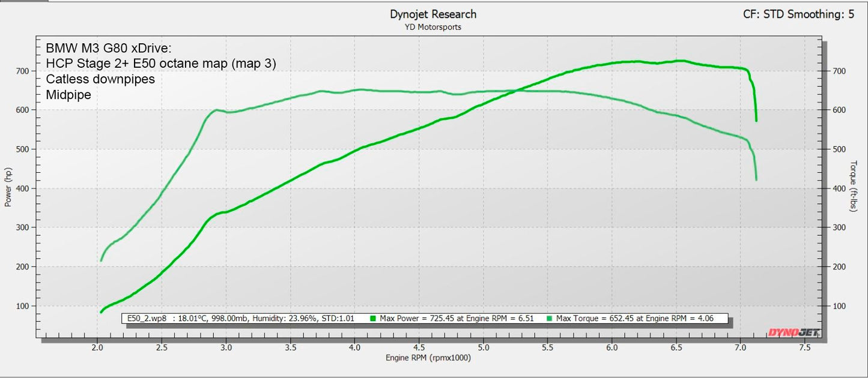
Task: Open the run file E50_2.wp8 legend entry
Action: coord(147,319)
